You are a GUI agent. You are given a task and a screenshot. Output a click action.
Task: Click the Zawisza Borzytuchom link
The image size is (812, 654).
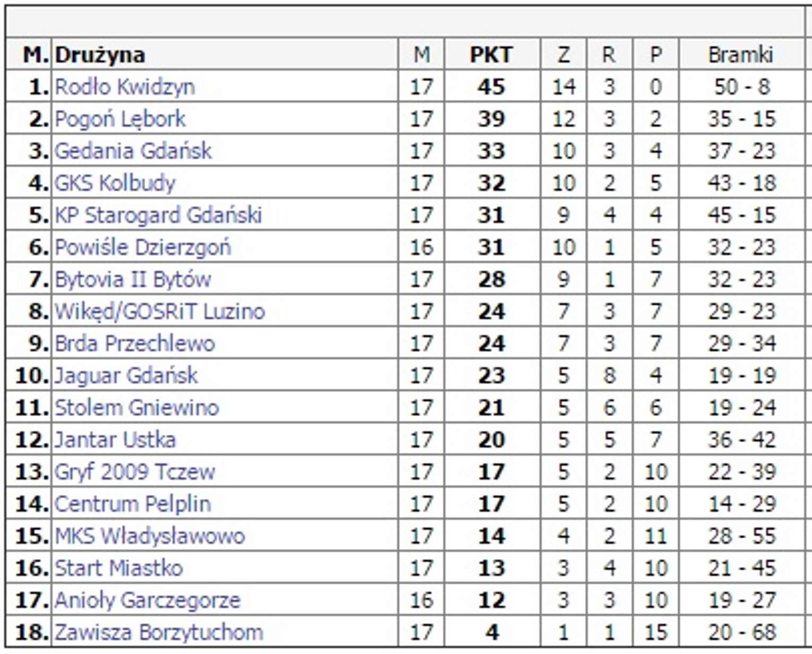159,632
